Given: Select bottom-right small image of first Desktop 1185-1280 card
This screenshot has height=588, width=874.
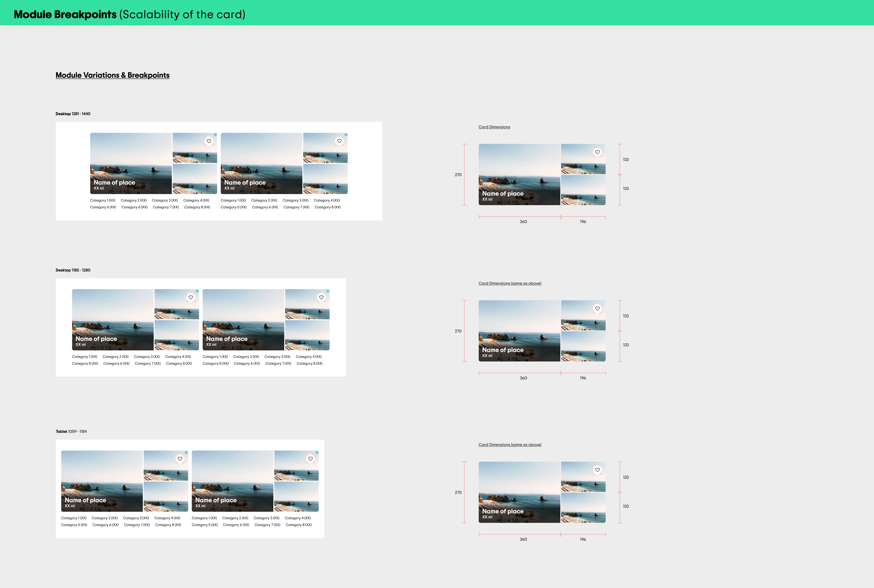Looking at the screenshot, I should click(177, 335).
